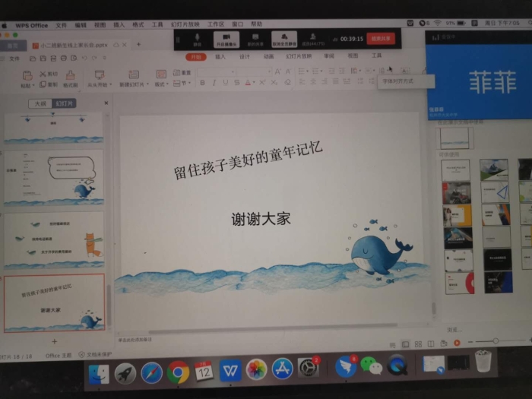The width and height of the screenshot is (532, 399).
Task: Click the red End Sharing (结束共享) button
Action: 381,39
